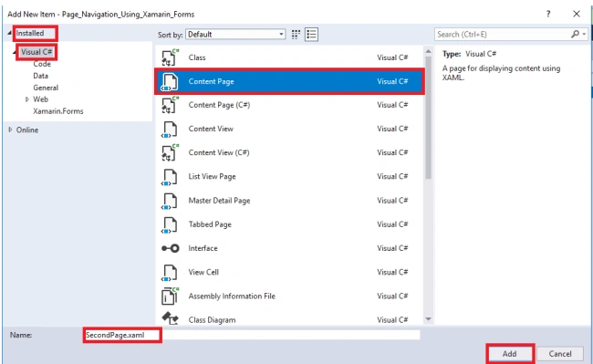Click the Cancel button

[x=560, y=354]
